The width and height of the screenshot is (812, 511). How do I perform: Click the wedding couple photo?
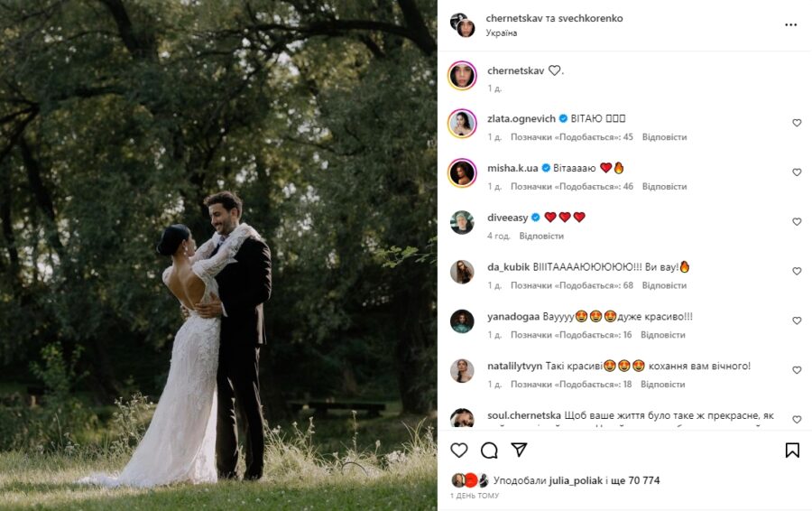pyautogui.click(x=218, y=255)
